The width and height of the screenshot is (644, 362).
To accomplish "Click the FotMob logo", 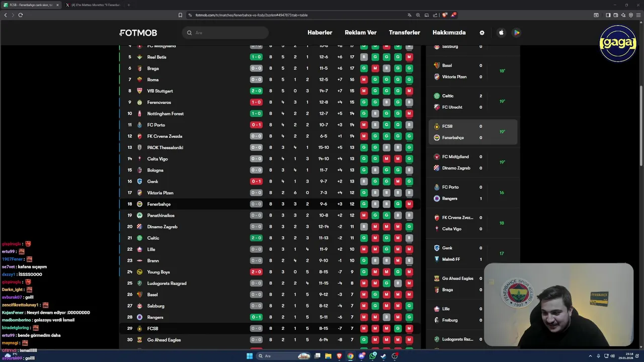I will click(138, 33).
